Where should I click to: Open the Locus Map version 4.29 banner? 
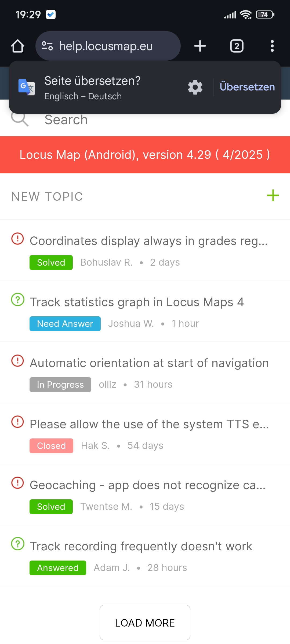pyautogui.click(x=145, y=155)
